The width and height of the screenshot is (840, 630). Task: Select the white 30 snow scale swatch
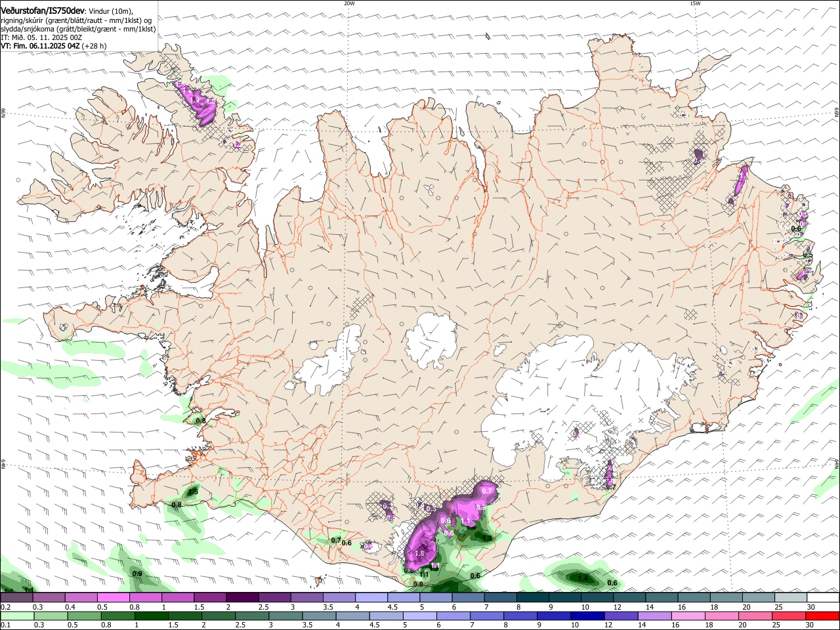point(822,598)
